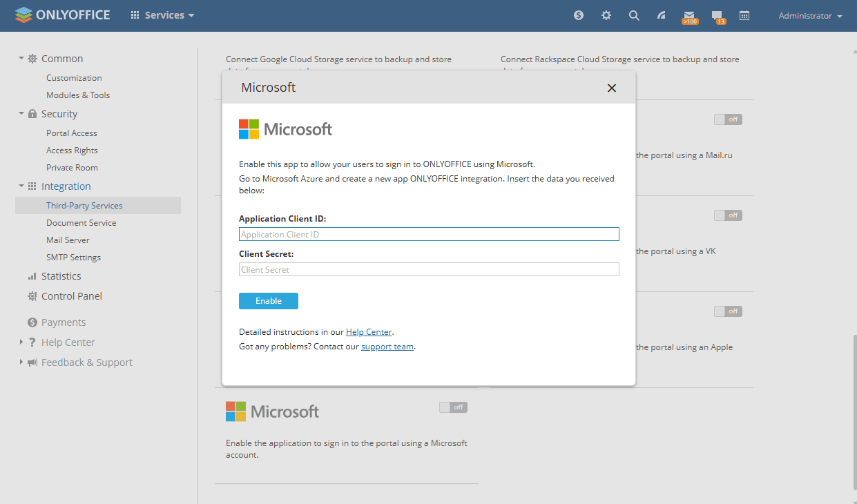Open Help Center in sidebar
Image resolution: width=857 pixels, height=504 pixels.
[x=68, y=342]
